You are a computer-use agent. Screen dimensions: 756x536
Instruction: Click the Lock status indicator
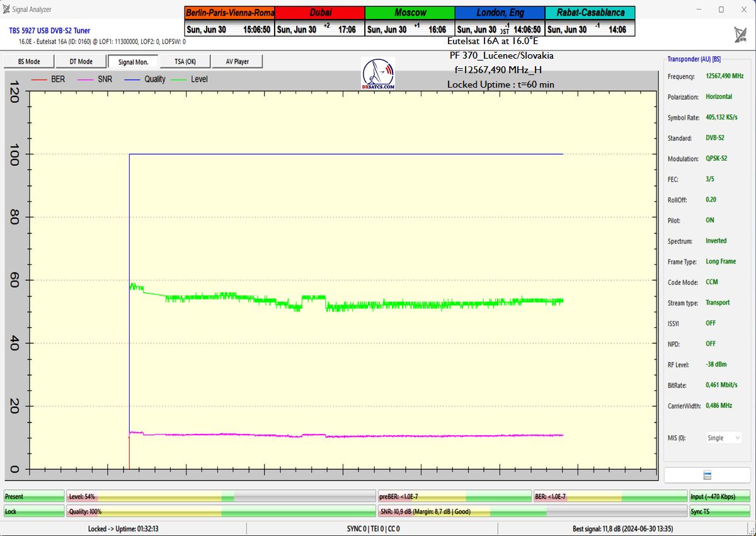pyautogui.click(x=34, y=511)
